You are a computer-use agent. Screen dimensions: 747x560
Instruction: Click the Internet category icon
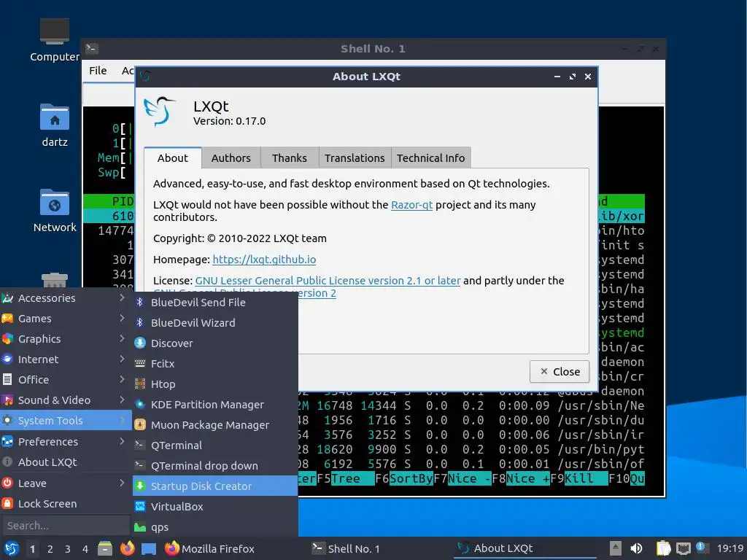click(x=7, y=359)
